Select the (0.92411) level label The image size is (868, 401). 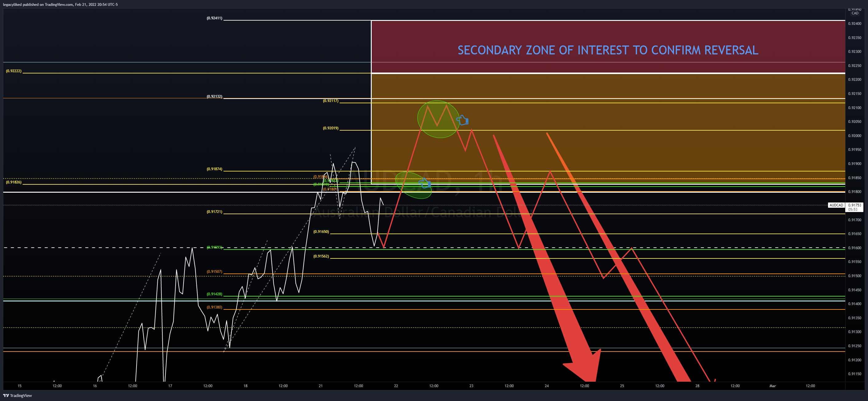[x=214, y=18]
